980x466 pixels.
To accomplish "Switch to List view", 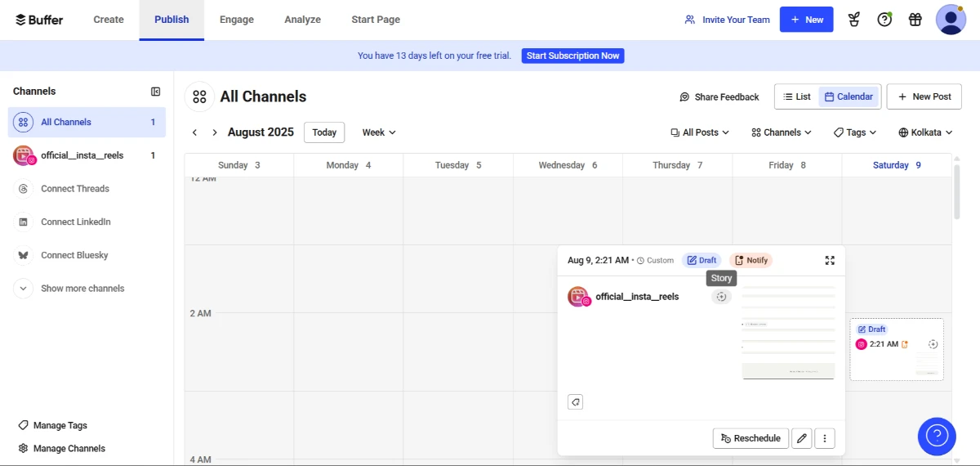I will click(x=797, y=96).
